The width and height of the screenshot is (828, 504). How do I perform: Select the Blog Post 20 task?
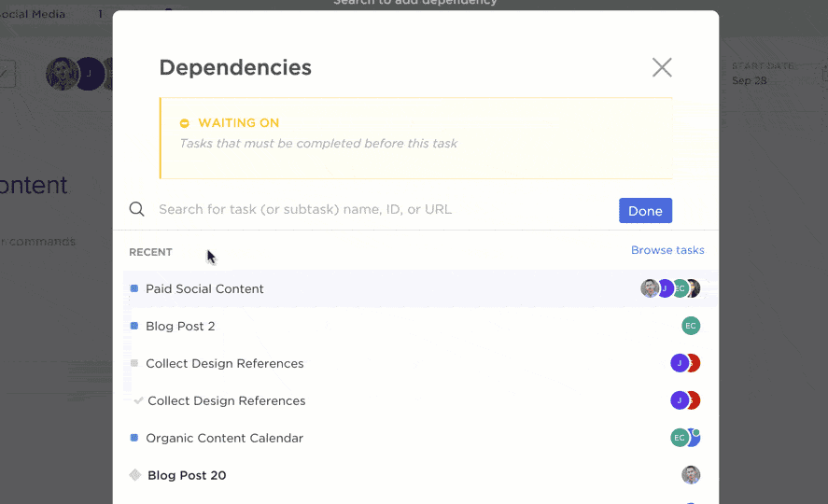click(420, 475)
